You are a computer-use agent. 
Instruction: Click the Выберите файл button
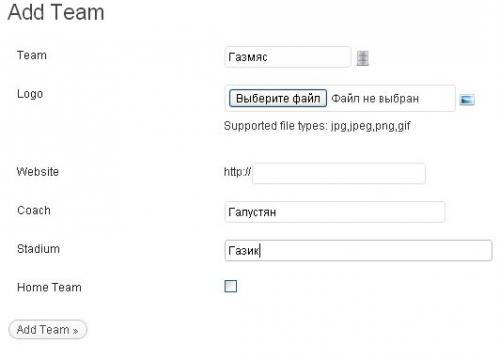(278, 98)
